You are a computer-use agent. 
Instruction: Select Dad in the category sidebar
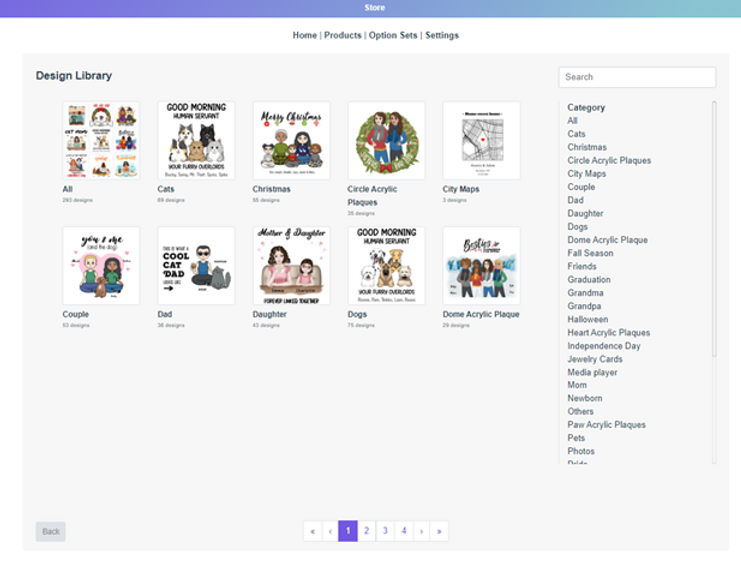pos(575,200)
